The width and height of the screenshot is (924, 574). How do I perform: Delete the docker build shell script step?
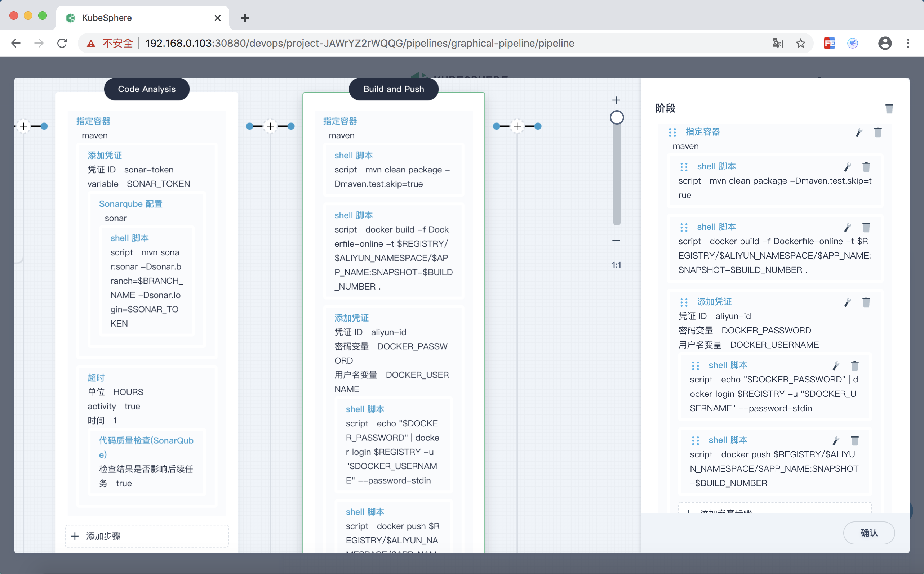point(866,227)
